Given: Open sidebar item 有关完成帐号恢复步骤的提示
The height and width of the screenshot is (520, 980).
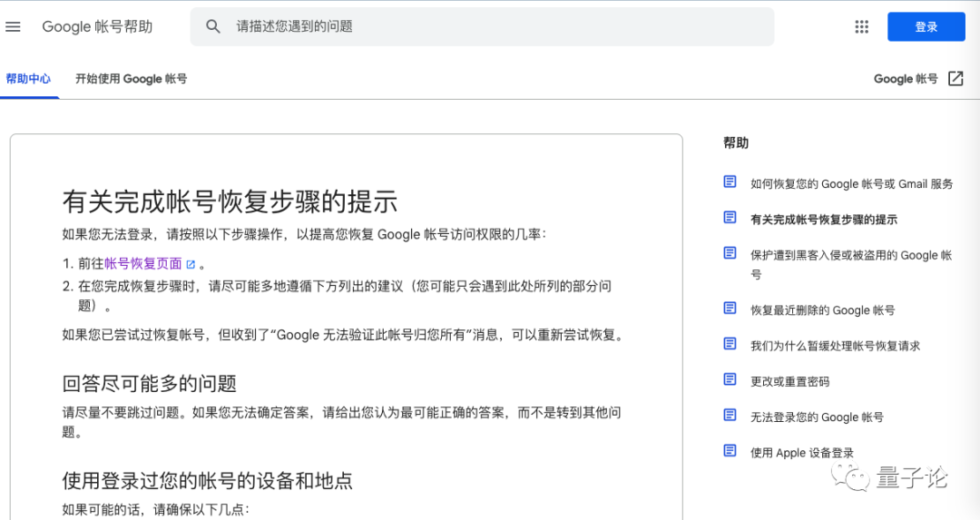Looking at the screenshot, I should point(824,220).
